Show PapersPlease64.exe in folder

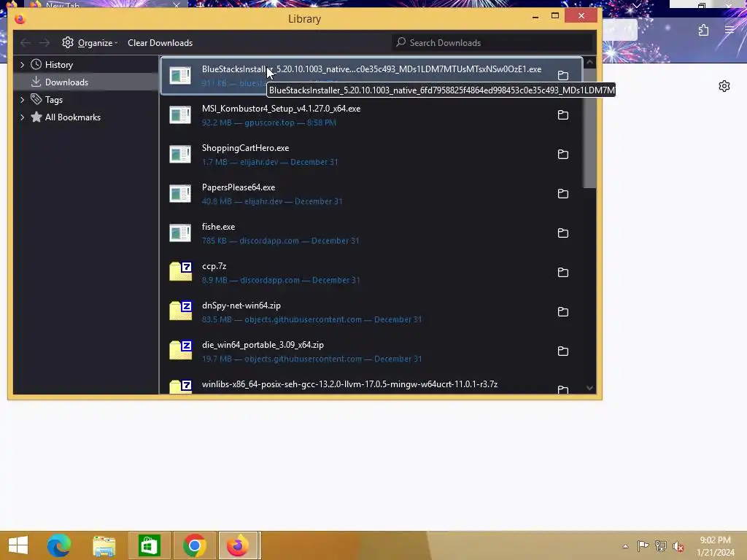pos(562,194)
